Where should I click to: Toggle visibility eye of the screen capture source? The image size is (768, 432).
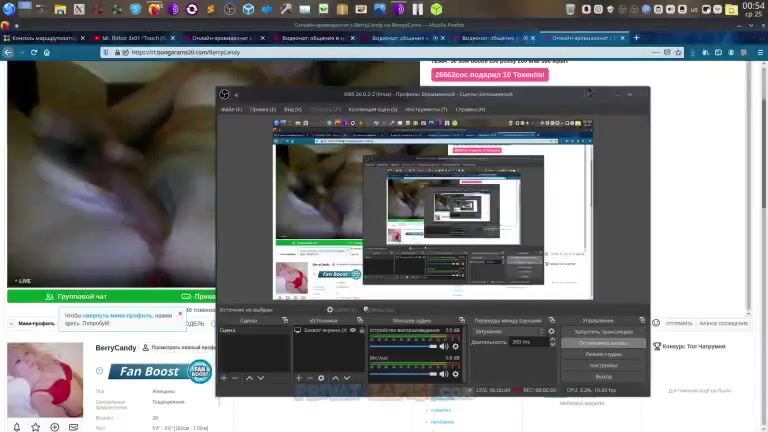(352, 330)
